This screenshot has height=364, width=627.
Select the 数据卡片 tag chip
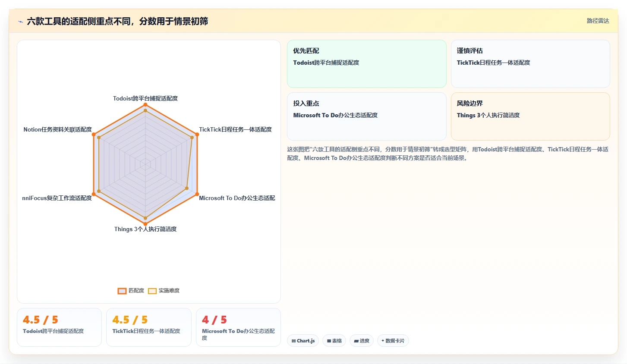coord(393,341)
